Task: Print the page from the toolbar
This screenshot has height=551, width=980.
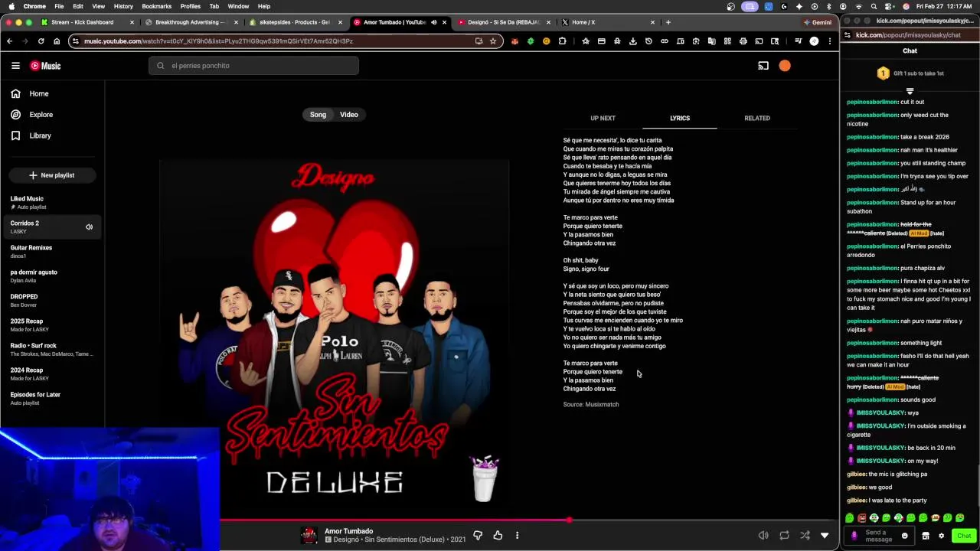Action: coord(743,41)
